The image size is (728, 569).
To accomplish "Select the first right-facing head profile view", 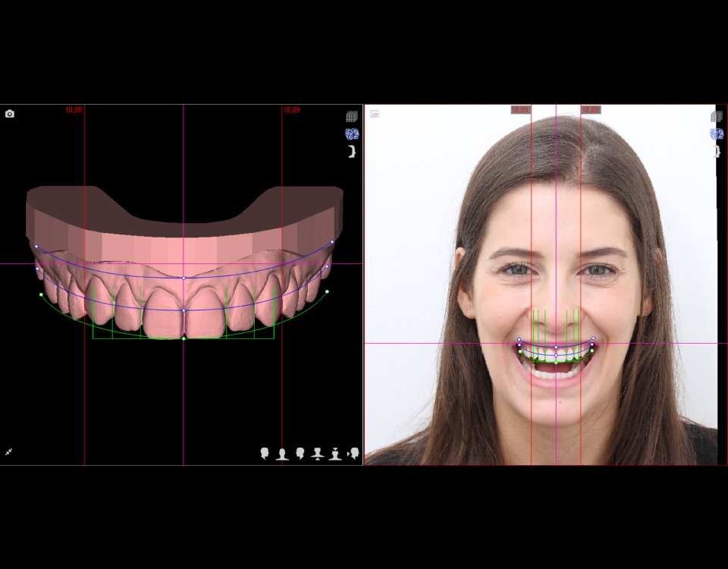I will click(x=265, y=454).
